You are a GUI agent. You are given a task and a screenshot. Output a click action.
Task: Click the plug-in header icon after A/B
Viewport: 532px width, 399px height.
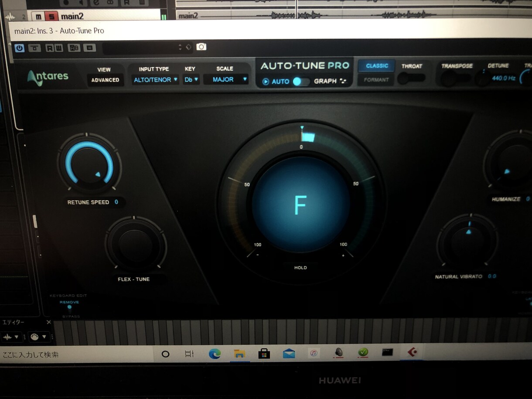point(89,48)
